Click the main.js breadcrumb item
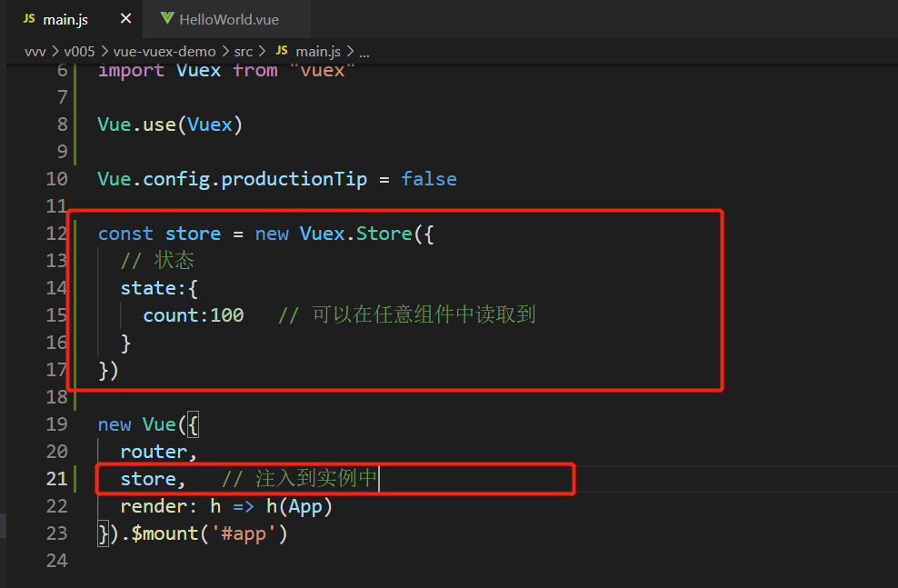This screenshot has height=588, width=898. tap(318, 52)
